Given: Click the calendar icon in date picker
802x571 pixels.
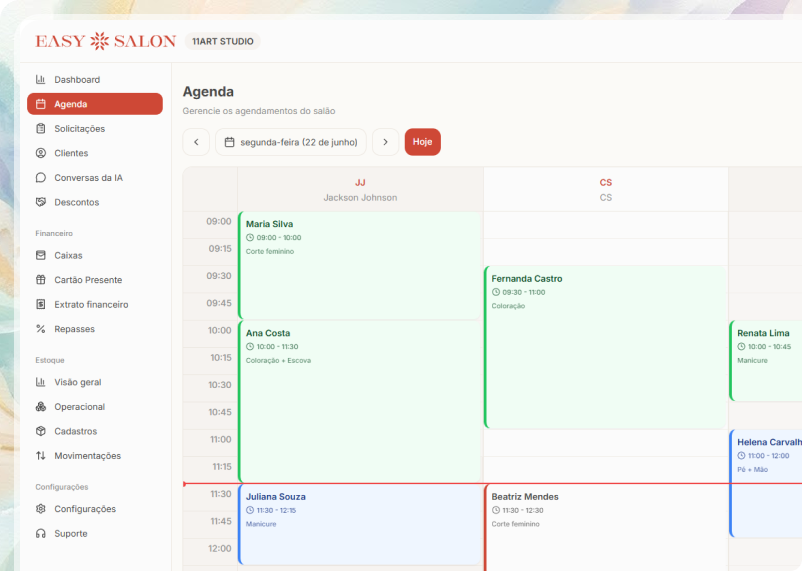Looking at the screenshot, I should [x=230, y=142].
